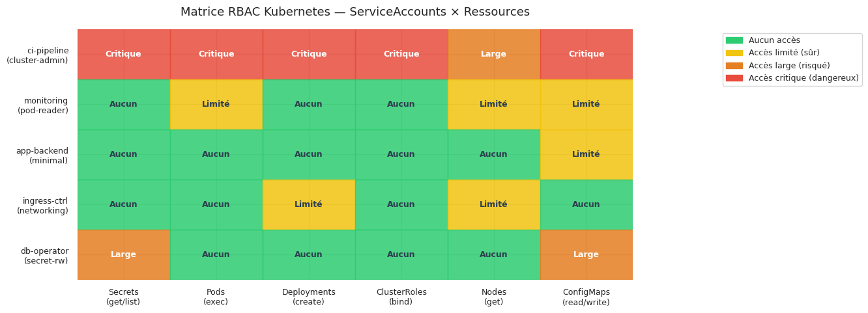
Task: Click the orange 'Accès large (risqué)' legend swatch
Action: (734, 66)
